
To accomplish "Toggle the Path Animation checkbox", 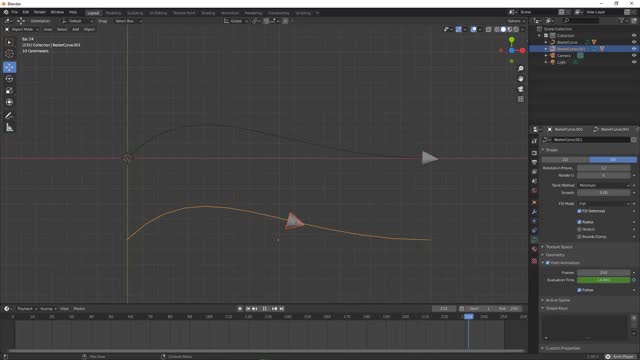I will point(548,263).
